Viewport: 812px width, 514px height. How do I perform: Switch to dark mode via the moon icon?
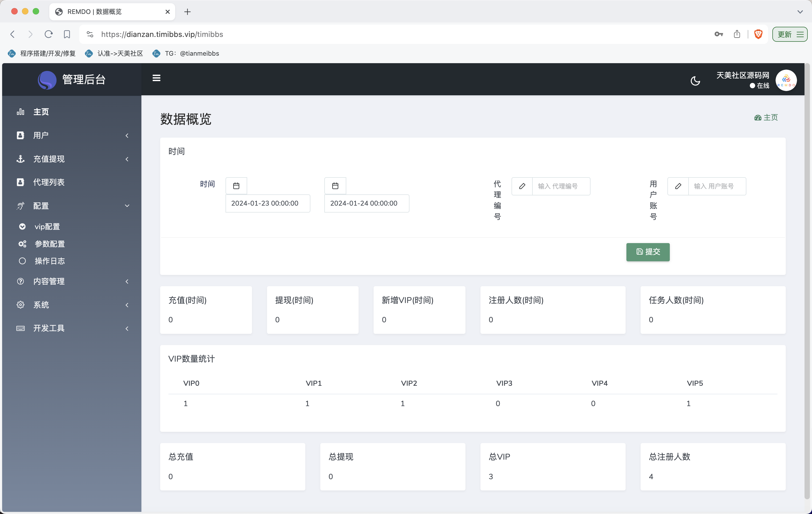[695, 81]
